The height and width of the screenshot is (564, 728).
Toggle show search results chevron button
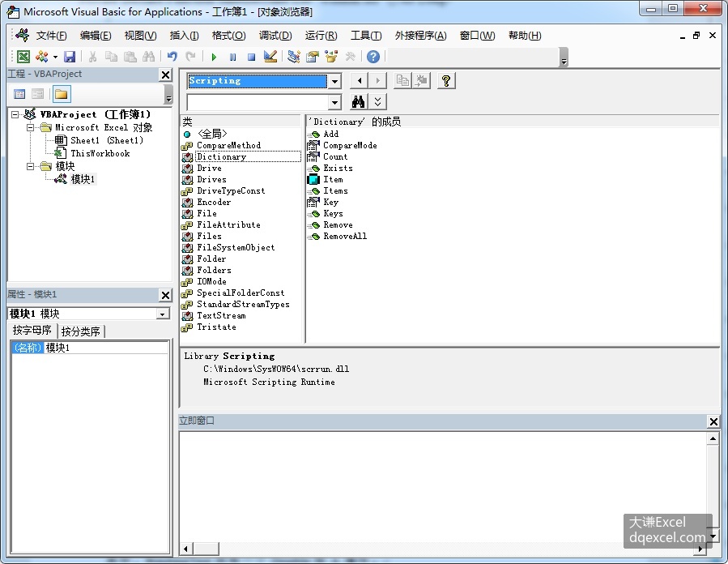(x=377, y=102)
